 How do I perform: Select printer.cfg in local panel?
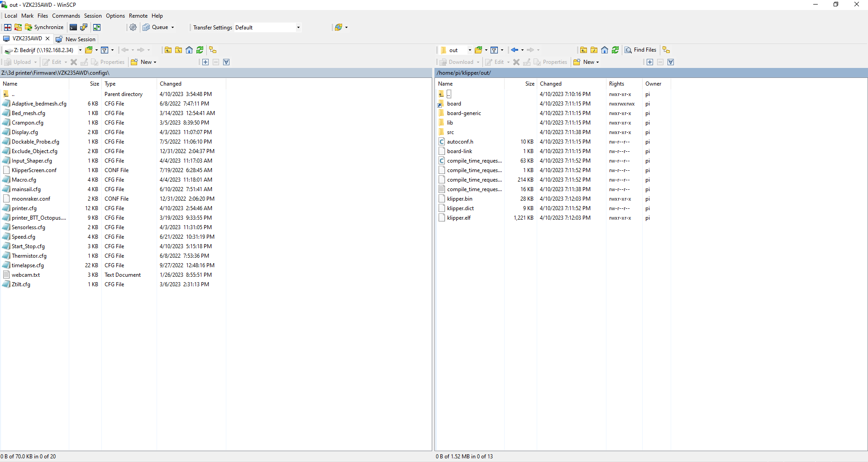24,208
